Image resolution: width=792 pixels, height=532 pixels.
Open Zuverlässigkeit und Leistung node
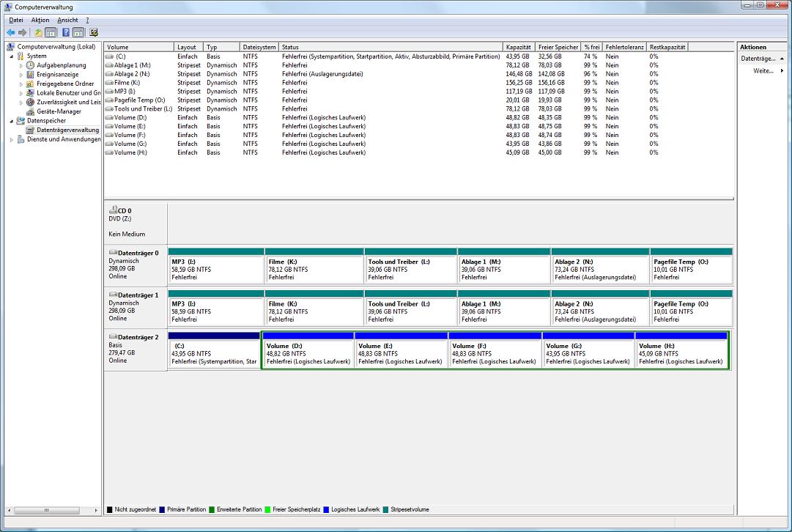(68, 102)
